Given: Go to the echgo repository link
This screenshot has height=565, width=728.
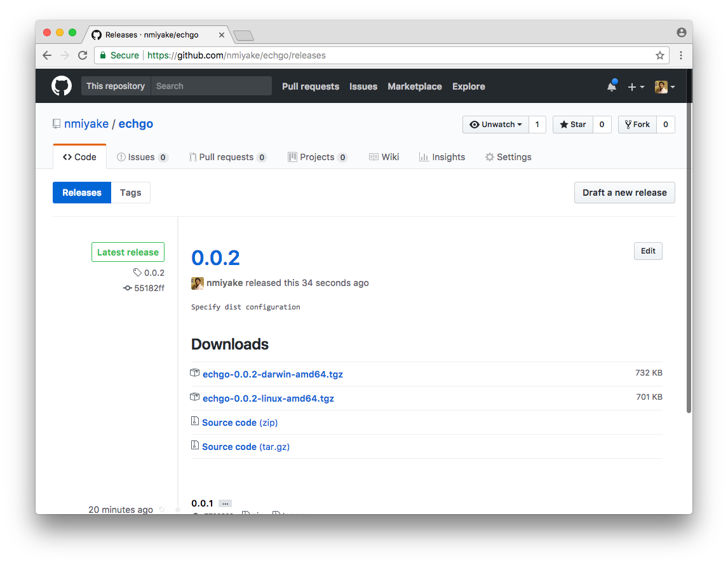Looking at the screenshot, I should [x=135, y=123].
